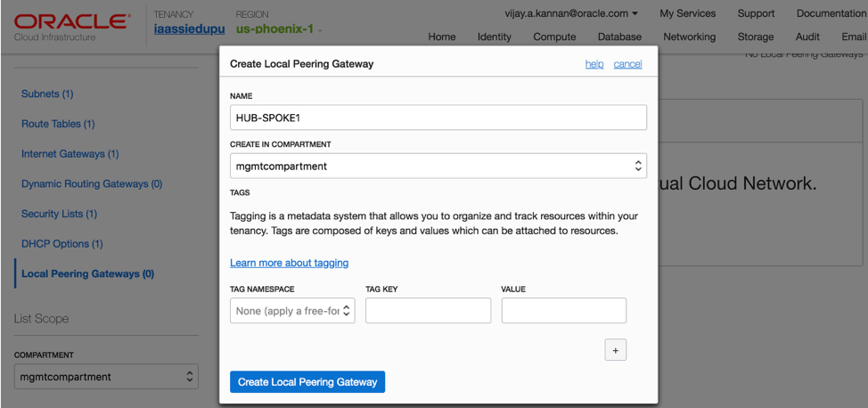Open the Networking menu
Image resolution: width=868 pixels, height=408 pixels.
[x=689, y=37]
